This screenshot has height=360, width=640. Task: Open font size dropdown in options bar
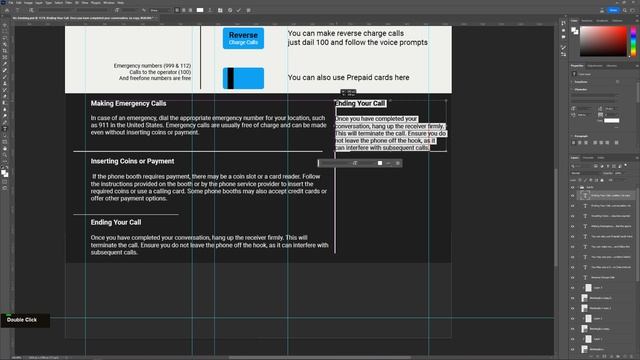tap(130, 10)
